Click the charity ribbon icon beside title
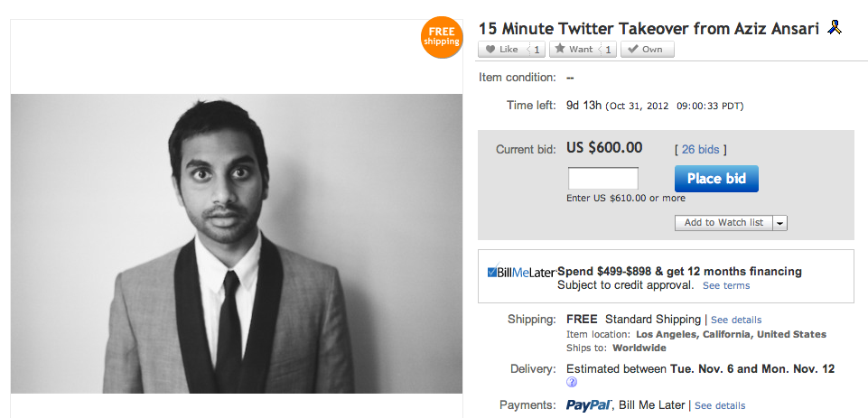Screen dimensions: 868x418 tap(835, 27)
